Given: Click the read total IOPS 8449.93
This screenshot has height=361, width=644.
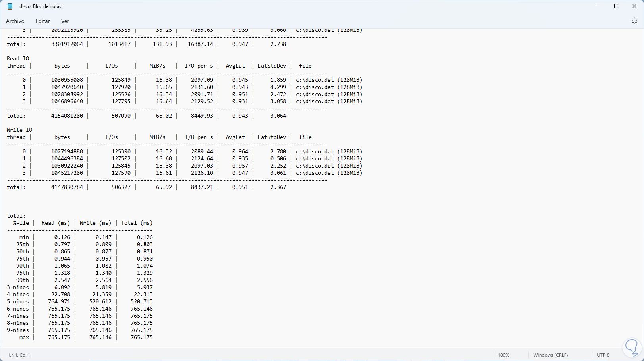Looking at the screenshot, I should coord(202,116).
